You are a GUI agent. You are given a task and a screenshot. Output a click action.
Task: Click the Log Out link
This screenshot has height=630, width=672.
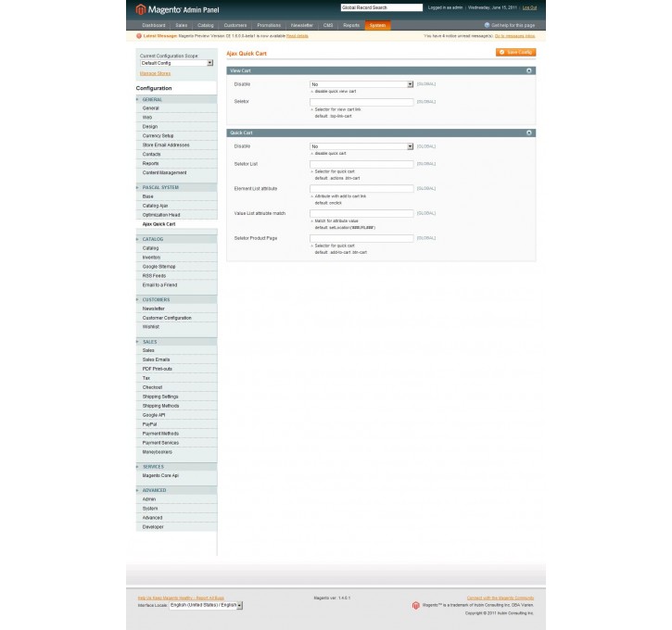click(529, 7)
